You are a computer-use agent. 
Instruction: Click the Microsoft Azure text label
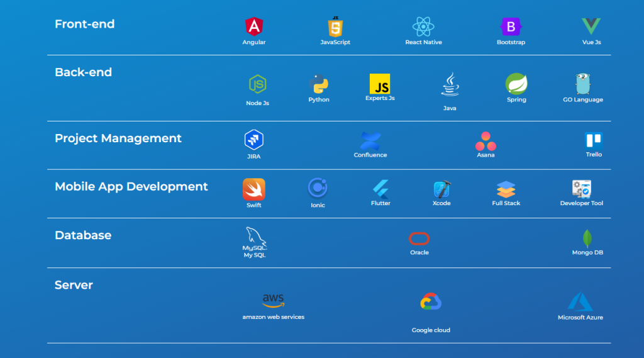click(x=580, y=318)
